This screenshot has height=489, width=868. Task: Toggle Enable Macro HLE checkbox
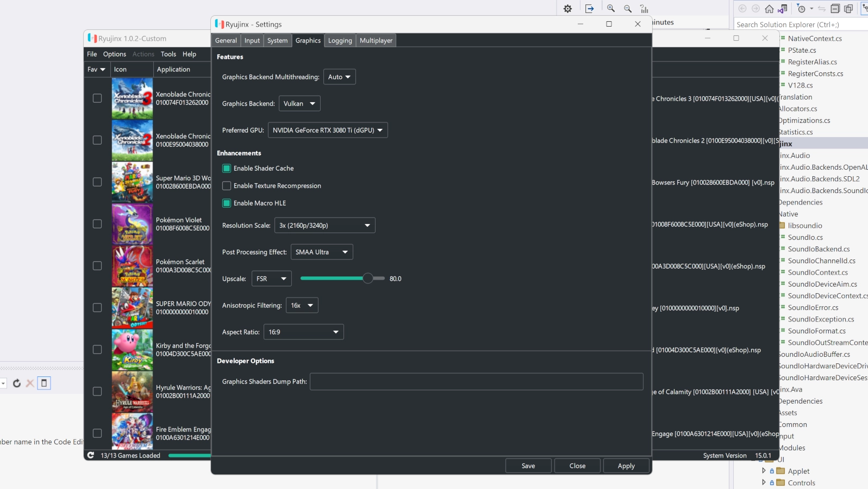(x=227, y=203)
